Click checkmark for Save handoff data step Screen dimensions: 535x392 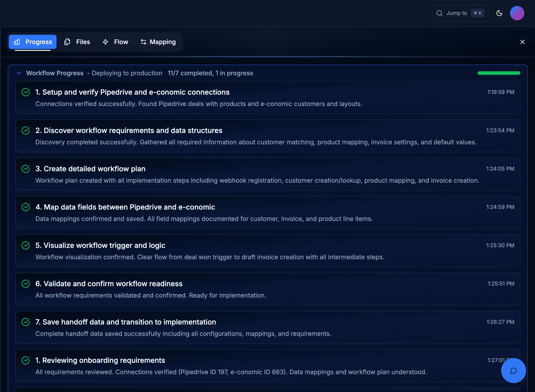point(26,322)
